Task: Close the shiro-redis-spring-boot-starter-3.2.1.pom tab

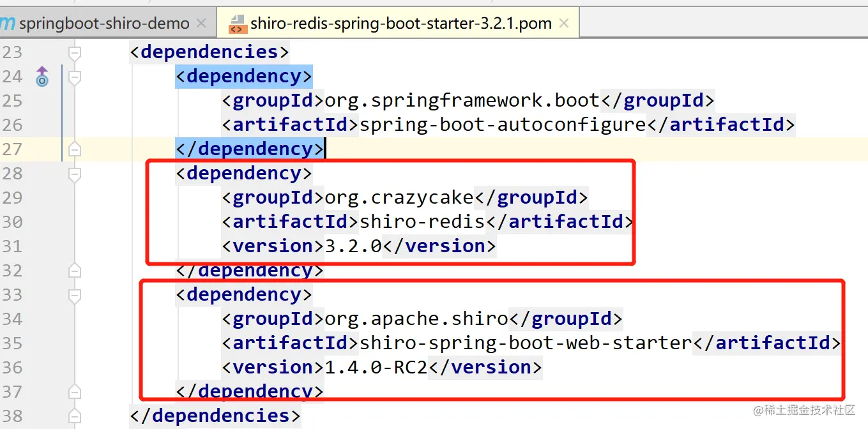Action: click(x=564, y=24)
